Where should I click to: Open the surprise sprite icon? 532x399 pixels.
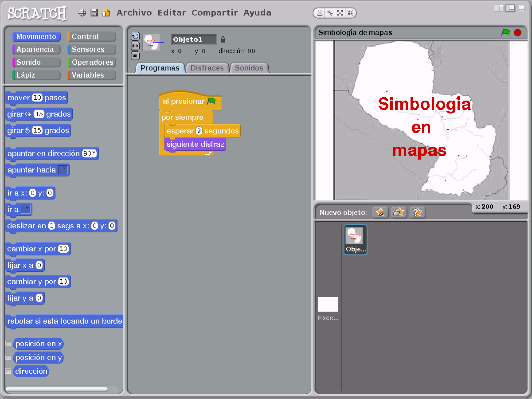[417, 212]
